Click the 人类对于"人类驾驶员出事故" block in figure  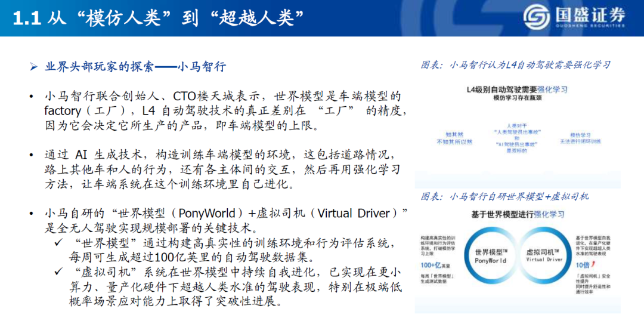[516, 138]
